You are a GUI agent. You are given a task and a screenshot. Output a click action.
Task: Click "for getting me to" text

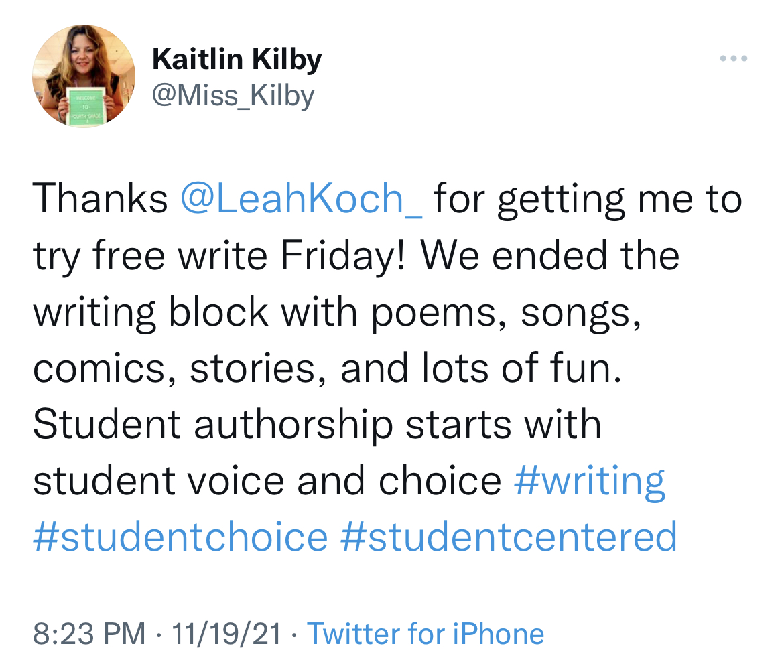[588, 199]
